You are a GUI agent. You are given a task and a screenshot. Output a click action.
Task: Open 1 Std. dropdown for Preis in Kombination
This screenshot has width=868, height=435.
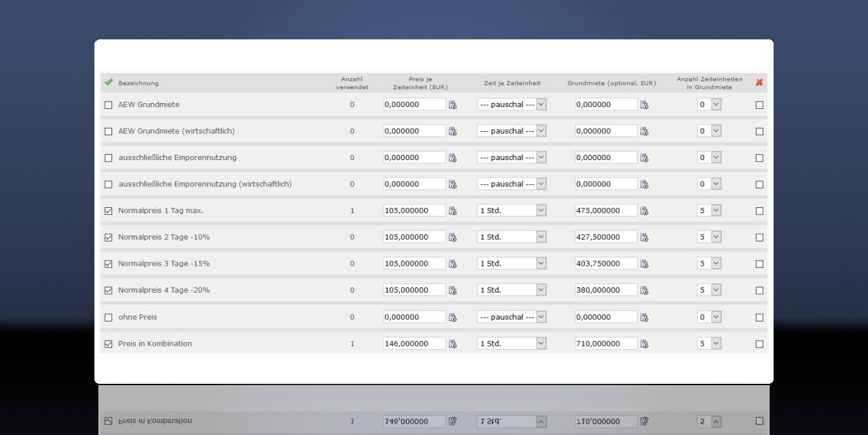coord(512,344)
